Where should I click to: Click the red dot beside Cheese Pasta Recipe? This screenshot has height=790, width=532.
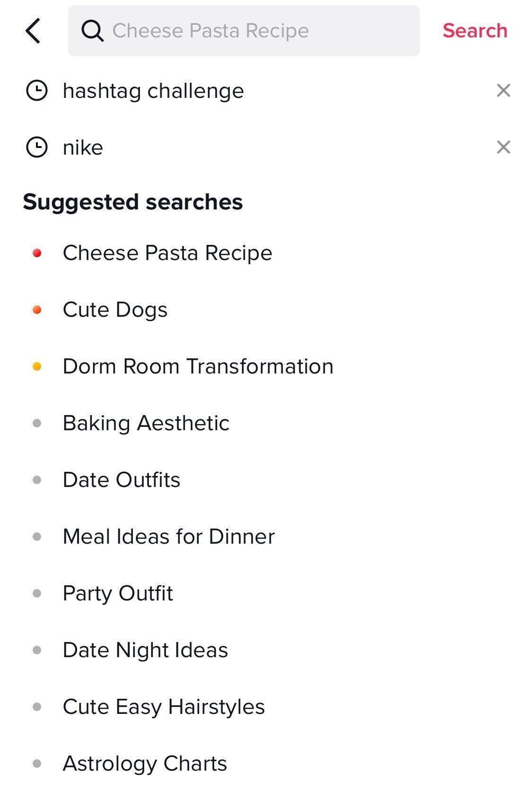tap(37, 253)
